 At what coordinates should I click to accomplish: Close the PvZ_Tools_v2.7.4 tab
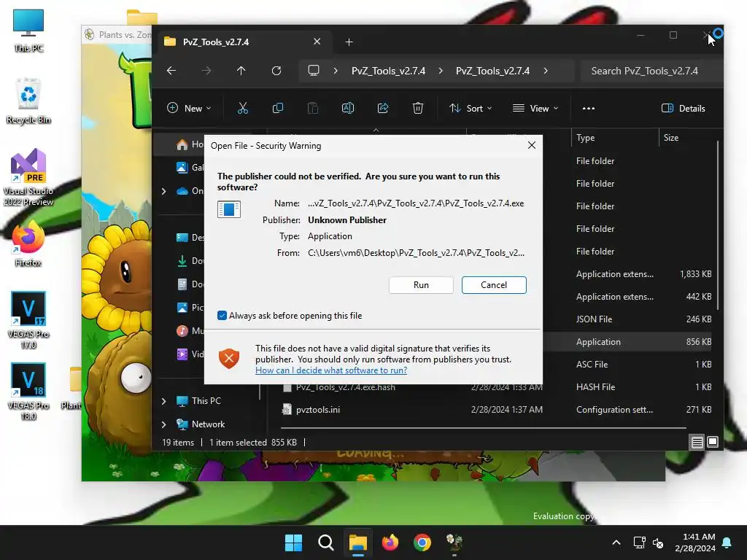click(317, 42)
